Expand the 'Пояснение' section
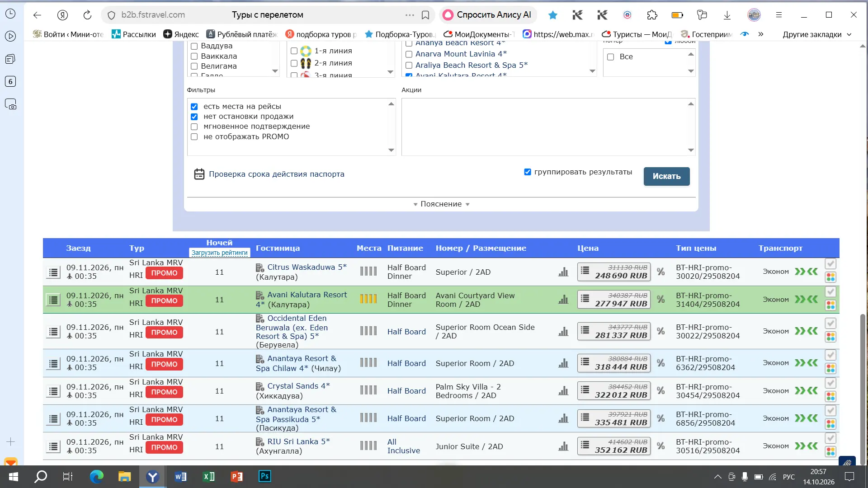The image size is (868, 488). [x=441, y=204]
